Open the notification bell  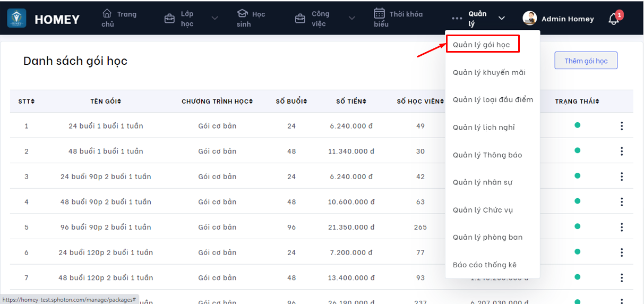click(613, 20)
